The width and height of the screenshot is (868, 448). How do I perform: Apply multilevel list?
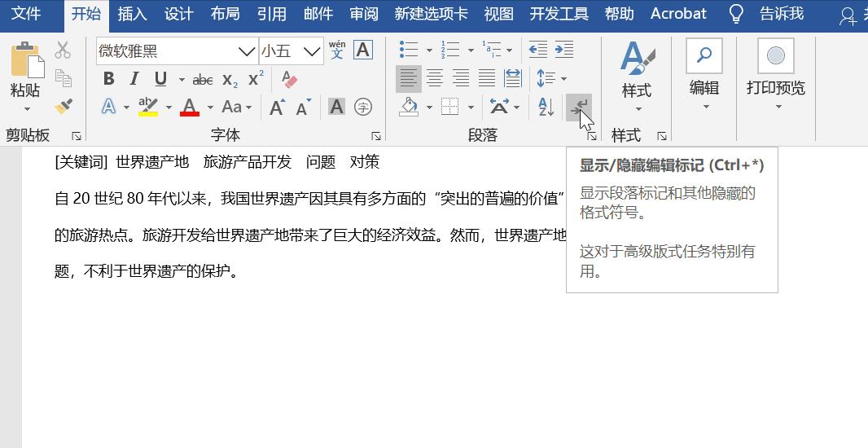click(x=492, y=50)
